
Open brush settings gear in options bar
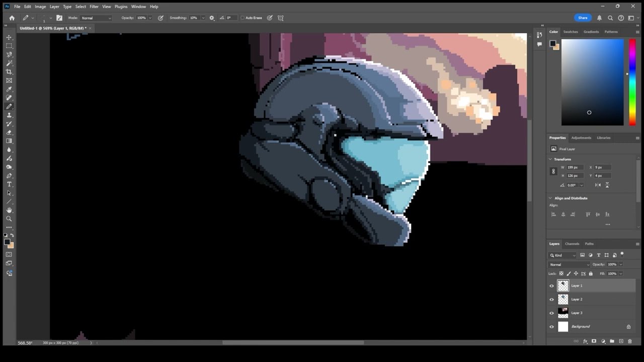pos(212,18)
